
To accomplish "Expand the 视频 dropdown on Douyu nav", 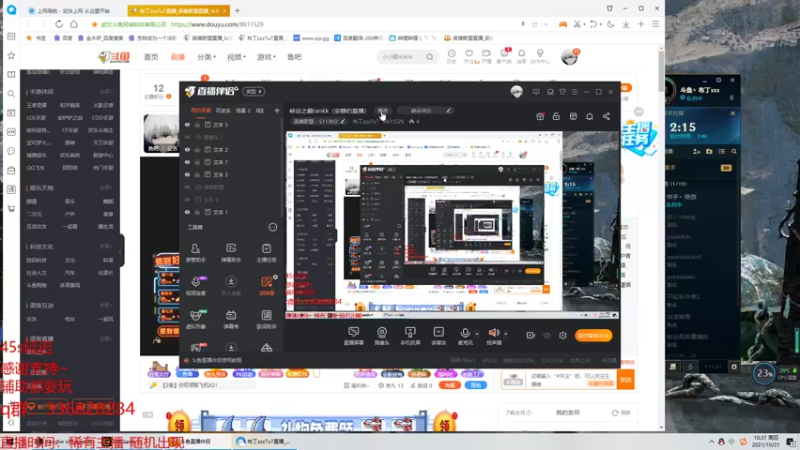I will [x=236, y=57].
